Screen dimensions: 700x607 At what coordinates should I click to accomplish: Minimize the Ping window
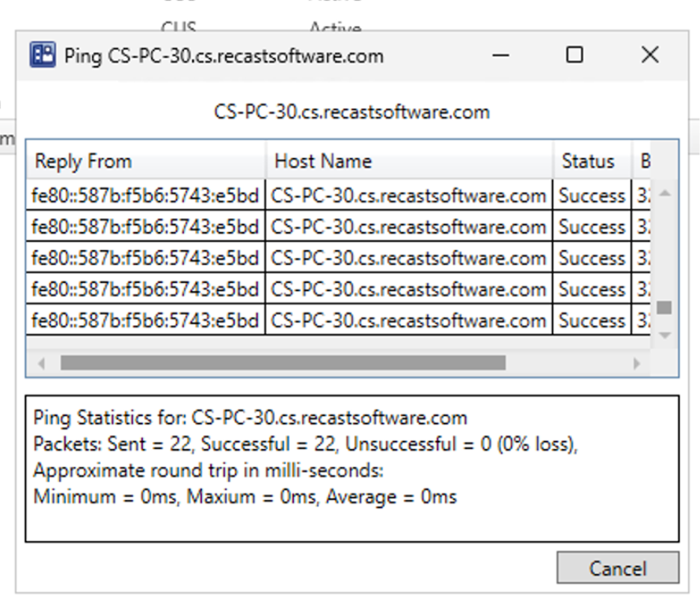500,55
